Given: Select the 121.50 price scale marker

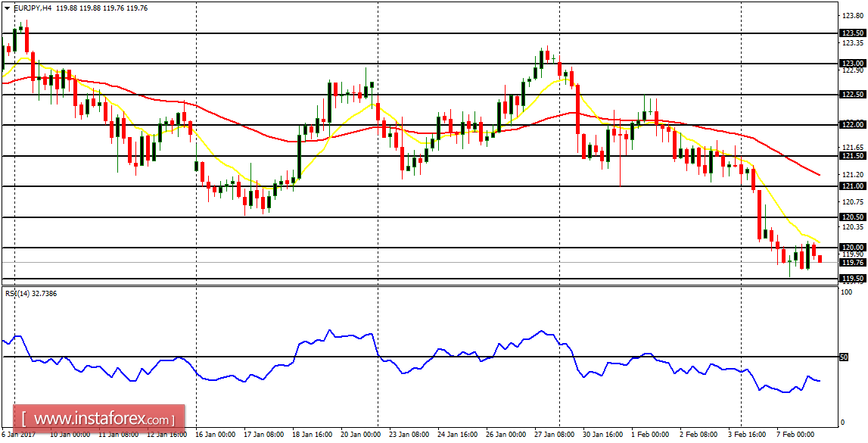Looking at the screenshot, I should [851, 157].
